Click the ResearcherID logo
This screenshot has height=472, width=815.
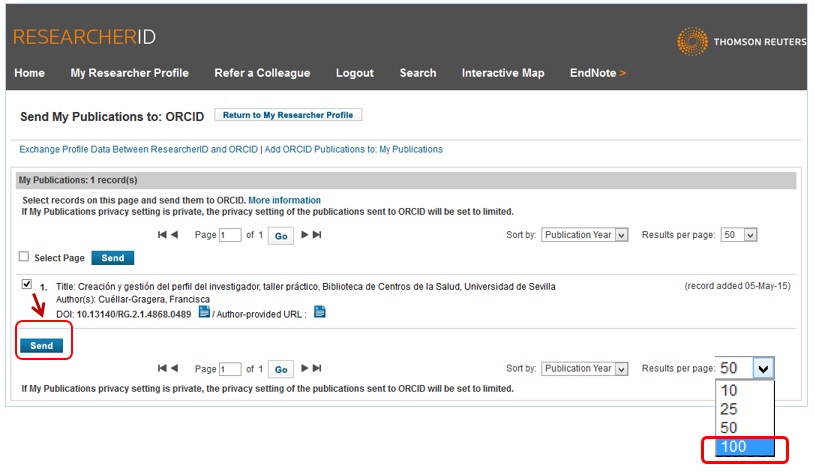click(84, 37)
